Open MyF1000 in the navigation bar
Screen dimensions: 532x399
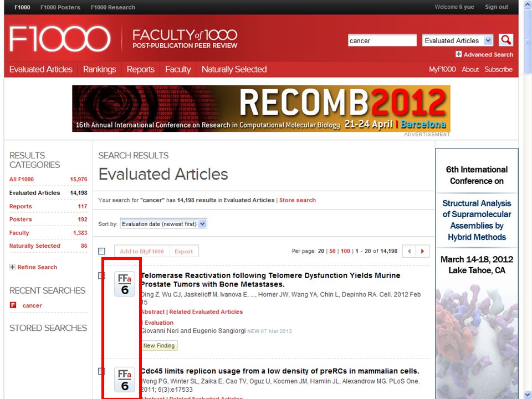click(x=442, y=69)
